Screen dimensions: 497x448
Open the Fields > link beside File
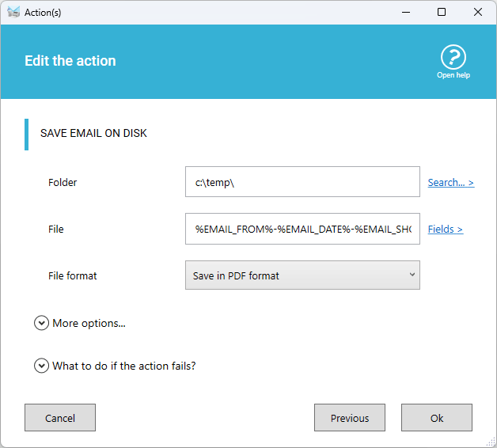(x=445, y=230)
